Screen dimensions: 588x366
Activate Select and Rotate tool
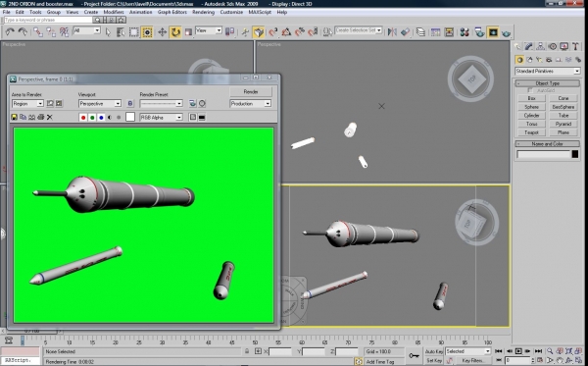click(x=175, y=32)
